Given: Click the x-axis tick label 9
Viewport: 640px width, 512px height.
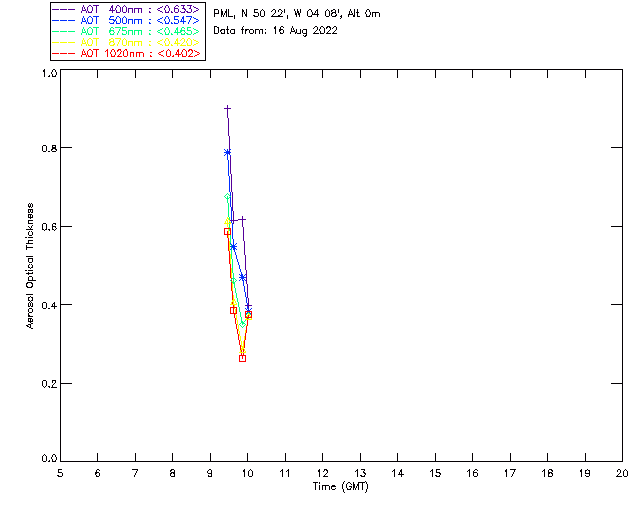Looking at the screenshot, I should 210,473.
